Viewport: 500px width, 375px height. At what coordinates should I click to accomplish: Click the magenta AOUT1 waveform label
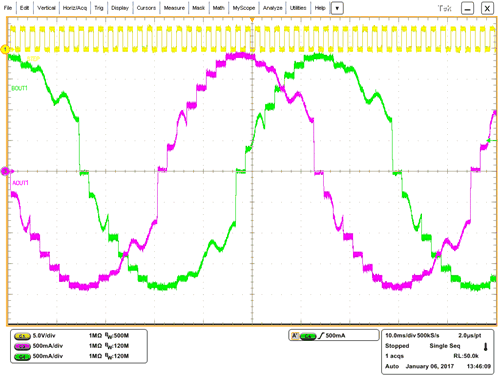click(20, 183)
